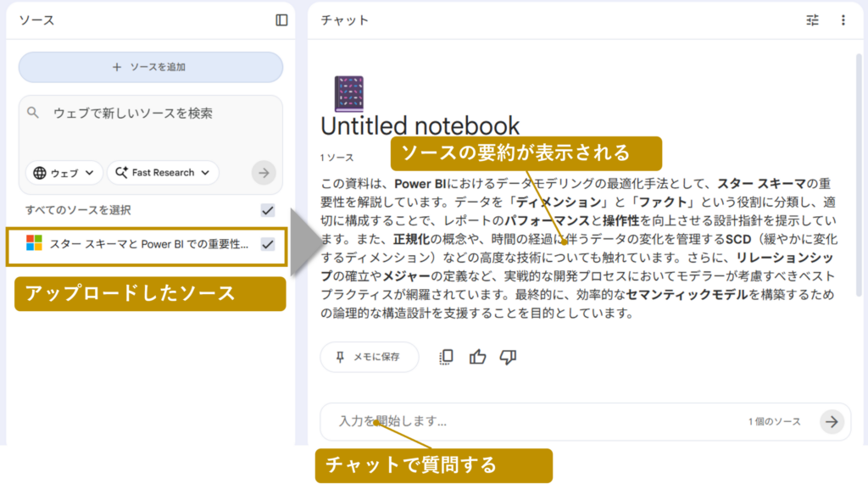Click the ソースを追加 button
The image size is (868, 489).
151,67
